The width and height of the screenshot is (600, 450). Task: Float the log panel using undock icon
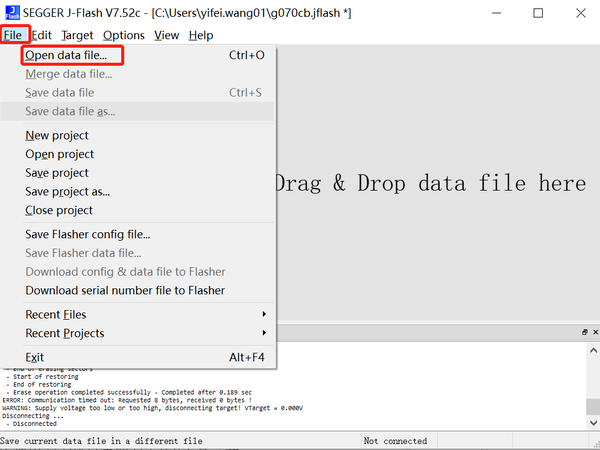584,332
